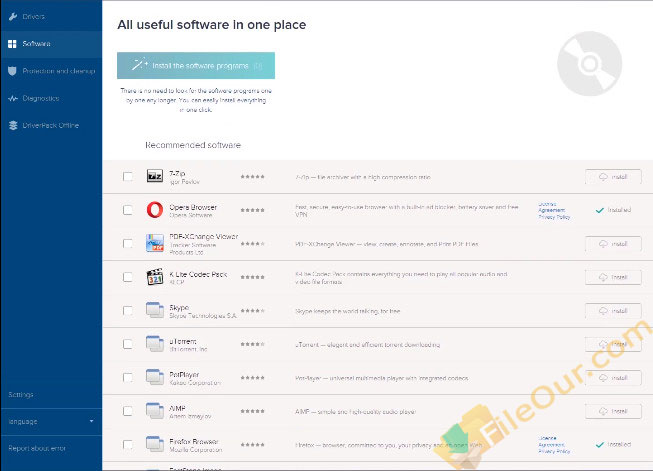The image size is (653, 471).
Task: Open Settings in the sidebar
Action: click(21, 394)
